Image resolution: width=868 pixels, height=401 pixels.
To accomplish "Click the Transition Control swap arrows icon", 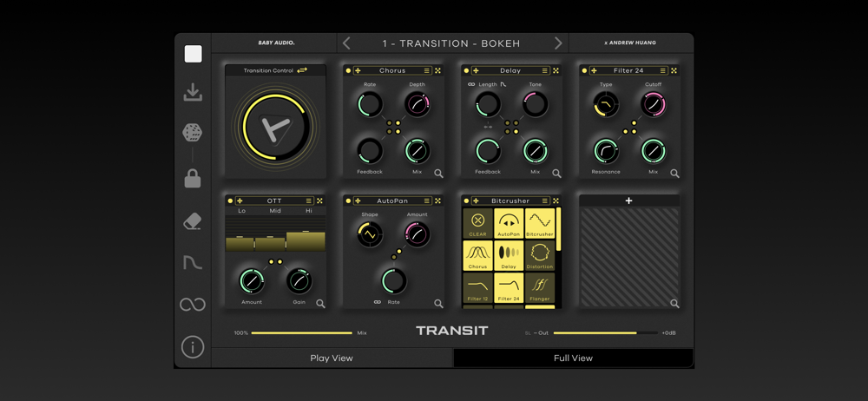I will (302, 70).
